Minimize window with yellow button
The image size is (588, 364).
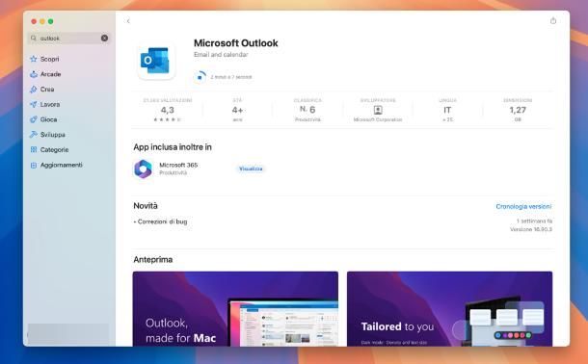coord(42,21)
